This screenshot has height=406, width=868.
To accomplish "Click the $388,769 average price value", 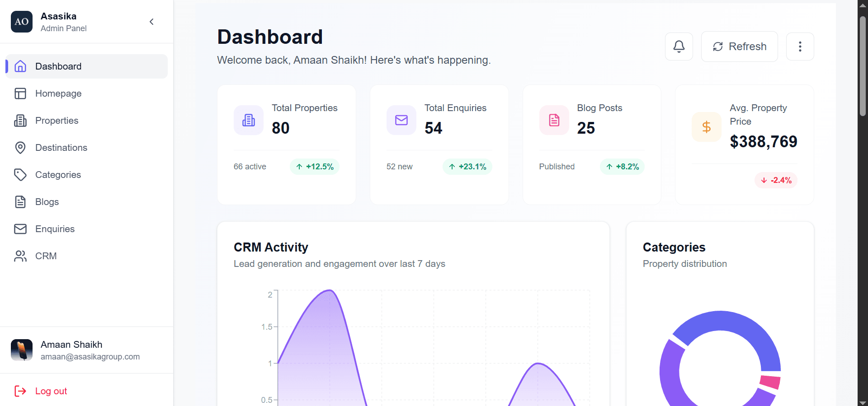I will pos(764,141).
